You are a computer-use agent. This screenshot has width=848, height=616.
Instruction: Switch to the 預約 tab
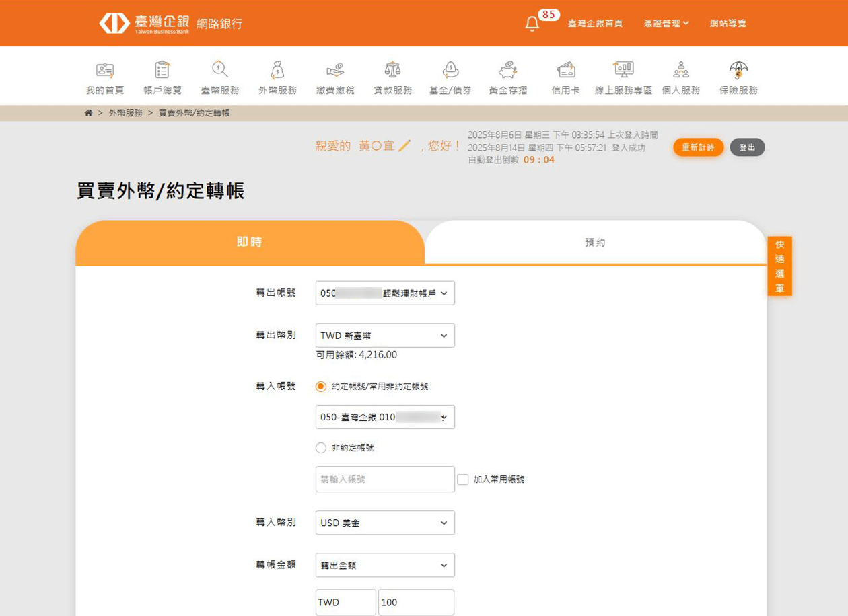595,243
